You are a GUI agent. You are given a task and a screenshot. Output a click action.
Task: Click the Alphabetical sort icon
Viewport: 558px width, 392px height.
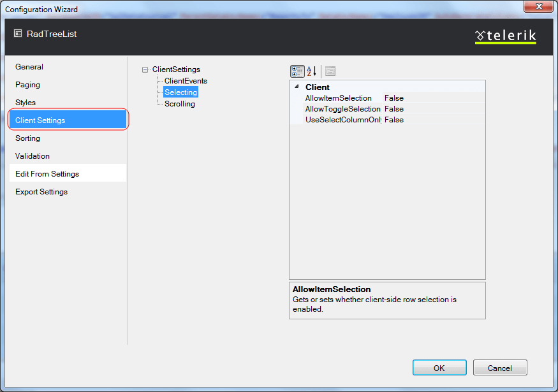coord(312,71)
